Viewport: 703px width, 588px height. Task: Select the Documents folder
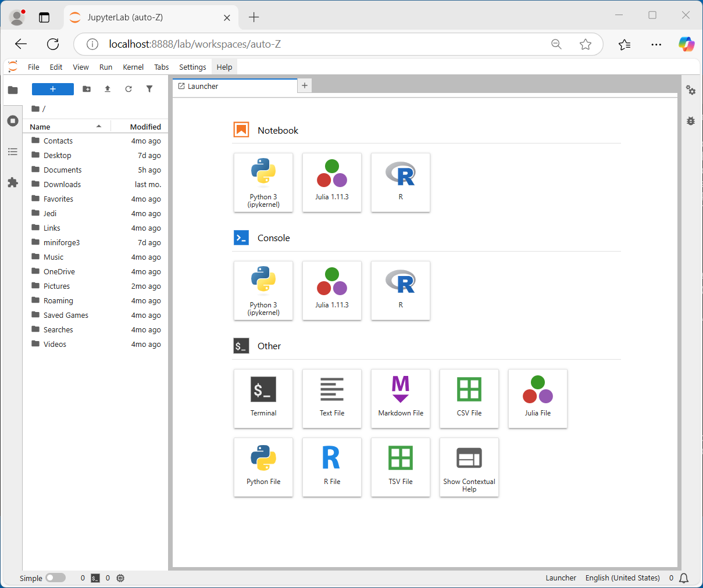pyautogui.click(x=95, y=170)
